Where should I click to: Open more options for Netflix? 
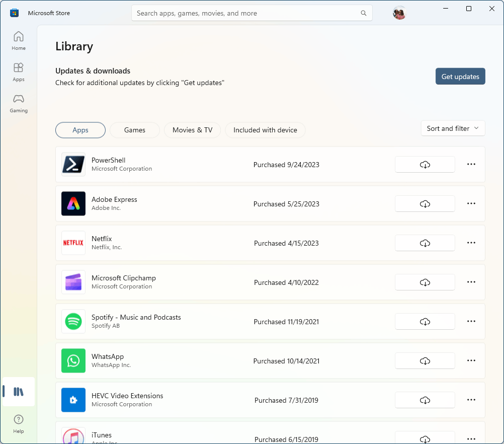pos(471,243)
